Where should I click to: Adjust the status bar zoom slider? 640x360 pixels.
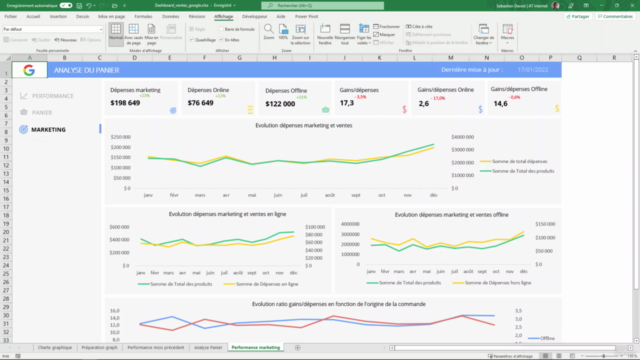(x=604, y=356)
